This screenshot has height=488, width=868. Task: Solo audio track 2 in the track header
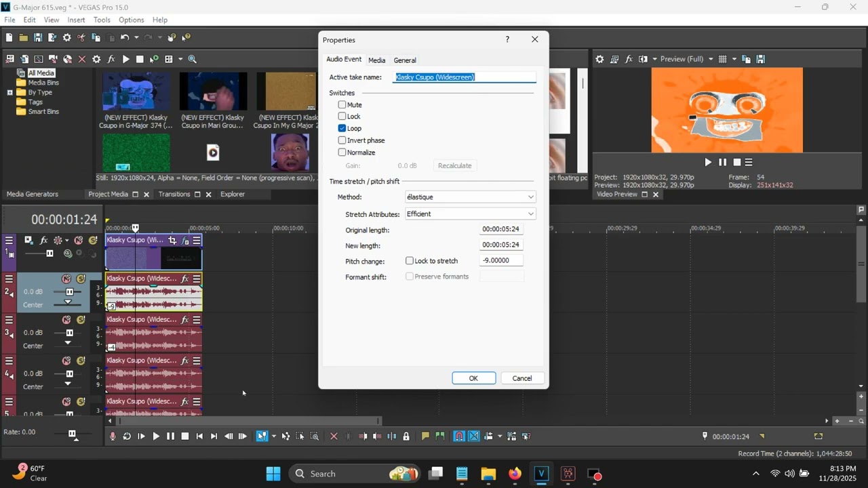tap(81, 279)
